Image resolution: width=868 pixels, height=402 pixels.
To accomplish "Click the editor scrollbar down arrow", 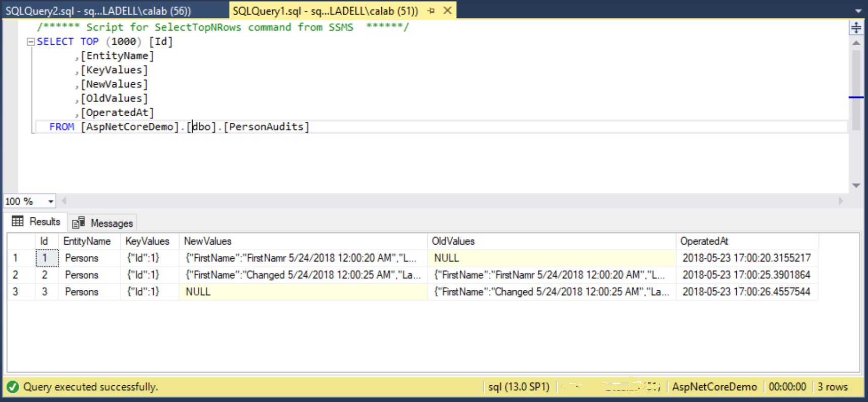I will 856,186.
